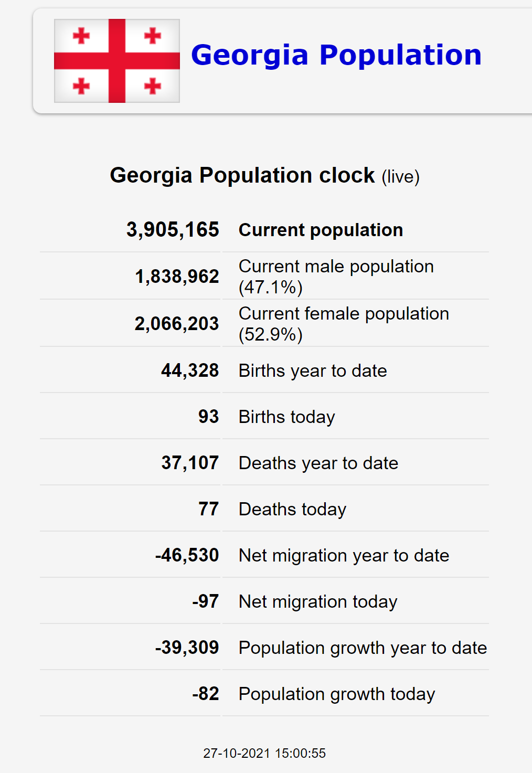This screenshot has height=773, width=532.
Task: Click the timestamp 27-10-2021 15:00:55
Action: [x=264, y=753]
